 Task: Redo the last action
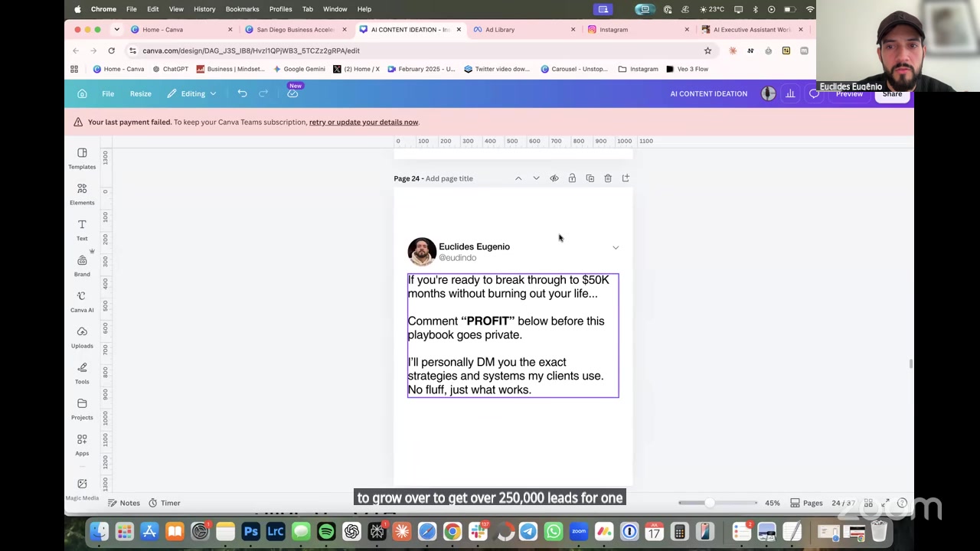[263, 93]
